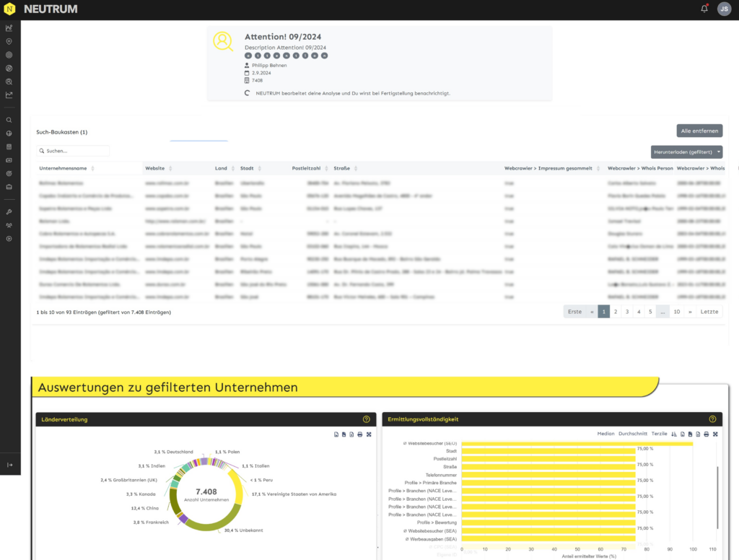This screenshot has width=739, height=560.
Task: Click the pagination ellipsis button
Action: [x=663, y=312]
